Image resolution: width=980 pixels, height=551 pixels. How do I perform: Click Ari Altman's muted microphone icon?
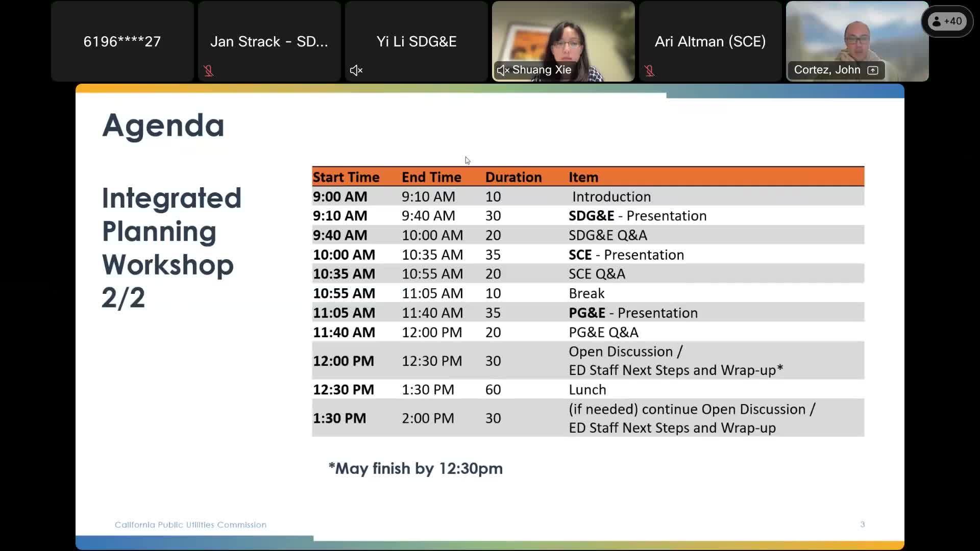649,70
